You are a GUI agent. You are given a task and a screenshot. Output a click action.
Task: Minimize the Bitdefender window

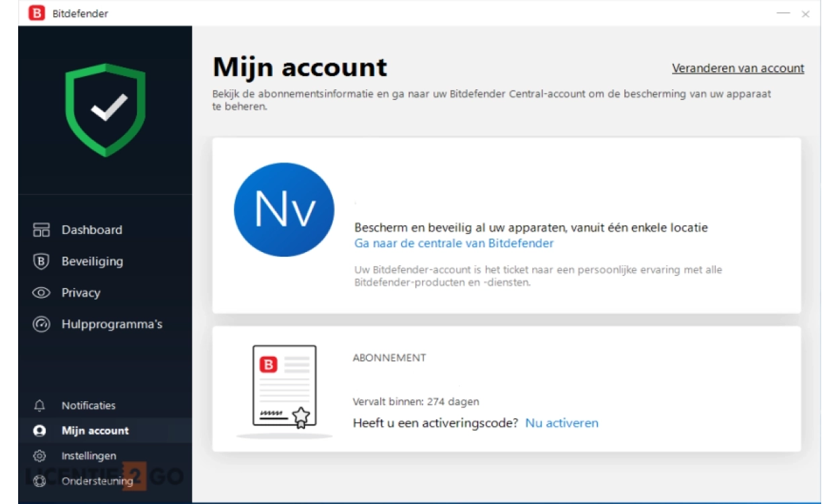click(x=783, y=13)
